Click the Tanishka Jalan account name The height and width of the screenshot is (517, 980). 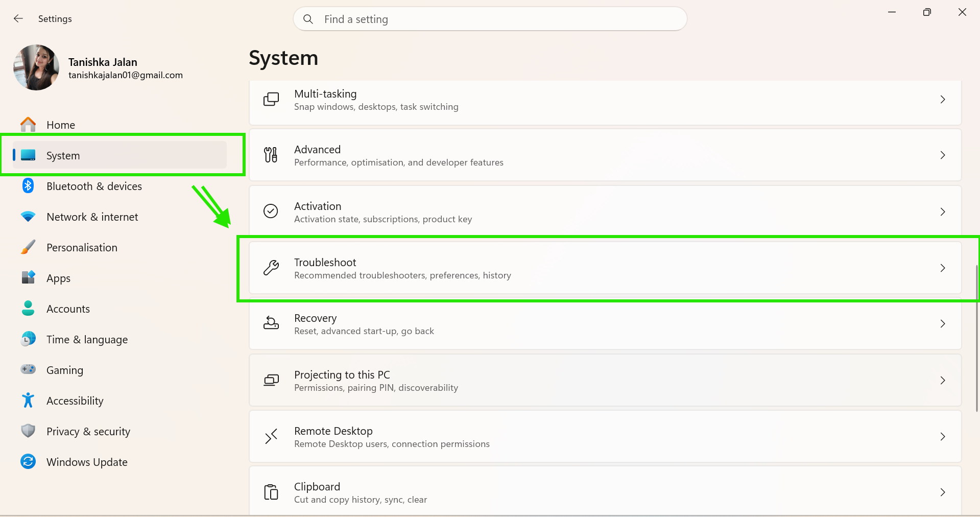tap(103, 62)
